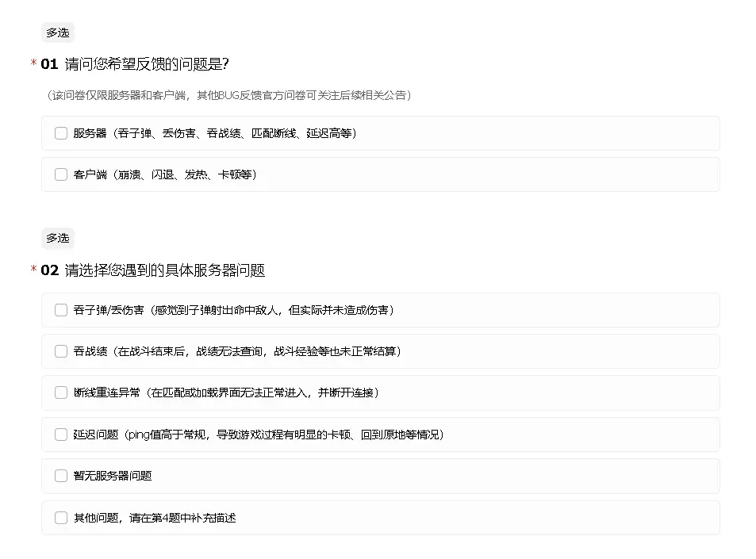Image resolution: width=756 pixels, height=559 pixels.
Task: Click question 01 title 请问您希望反馈的问题是?
Action: point(147,64)
